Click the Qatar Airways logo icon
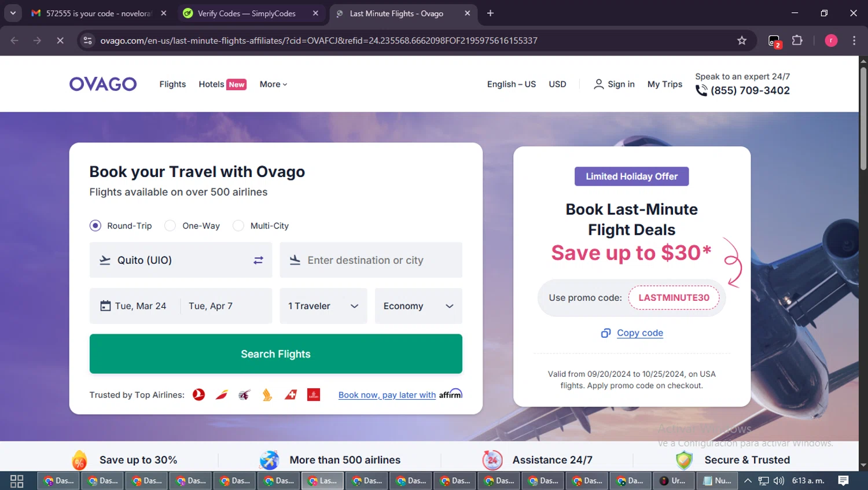 coord(244,395)
